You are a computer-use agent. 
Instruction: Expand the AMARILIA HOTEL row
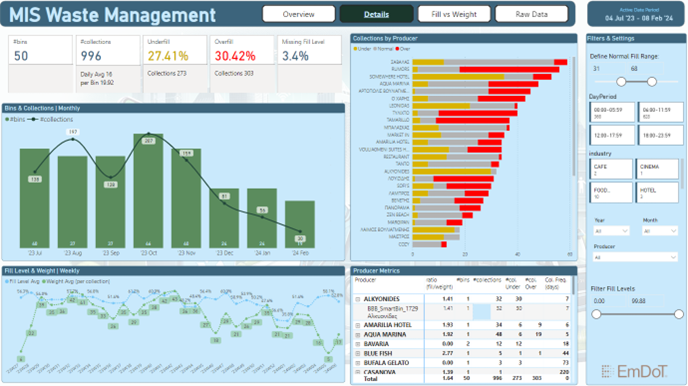pos(358,325)
